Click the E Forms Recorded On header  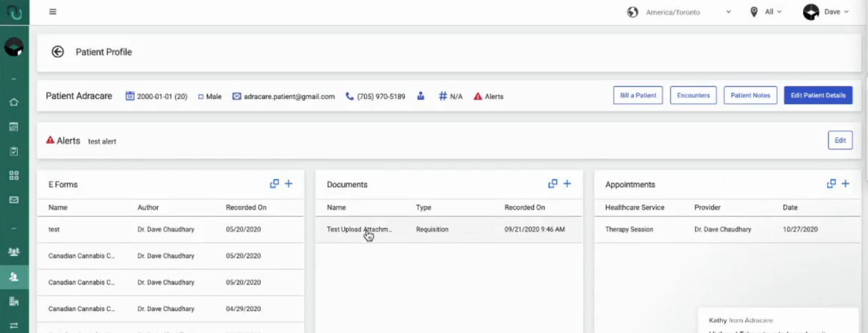click(x=246, y=208)
